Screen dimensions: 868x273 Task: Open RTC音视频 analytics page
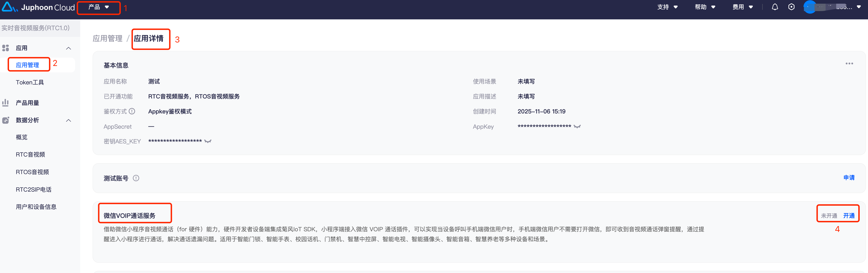click(x=30, y=154)
